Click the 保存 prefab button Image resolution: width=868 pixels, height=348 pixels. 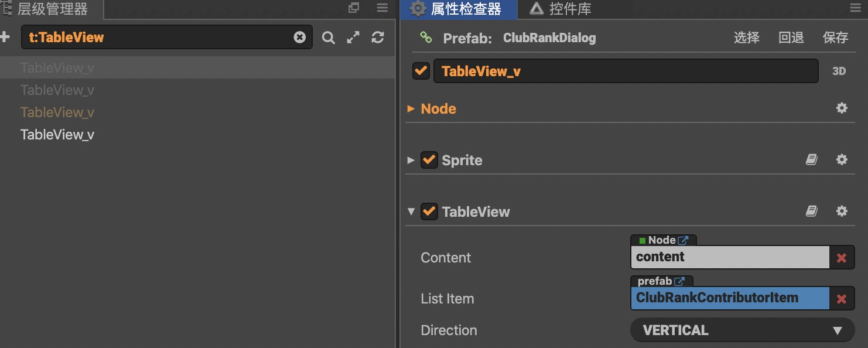click(x=835, y=38)
